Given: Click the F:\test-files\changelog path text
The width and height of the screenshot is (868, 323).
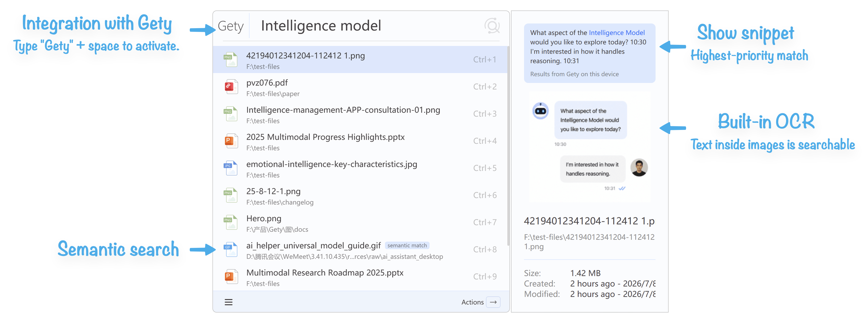Looking at the screenshot, I should click(x=280, y=202).
